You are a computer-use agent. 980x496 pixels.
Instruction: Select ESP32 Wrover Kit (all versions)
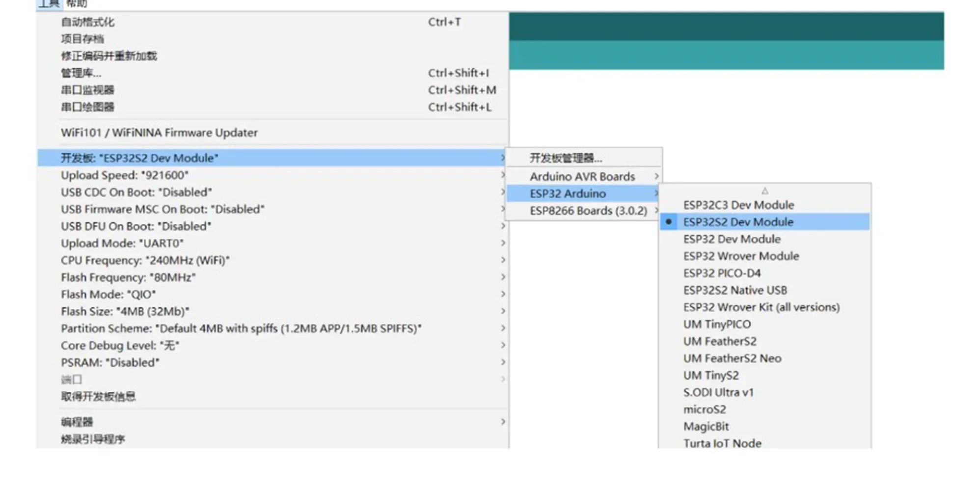click(765, 307)
